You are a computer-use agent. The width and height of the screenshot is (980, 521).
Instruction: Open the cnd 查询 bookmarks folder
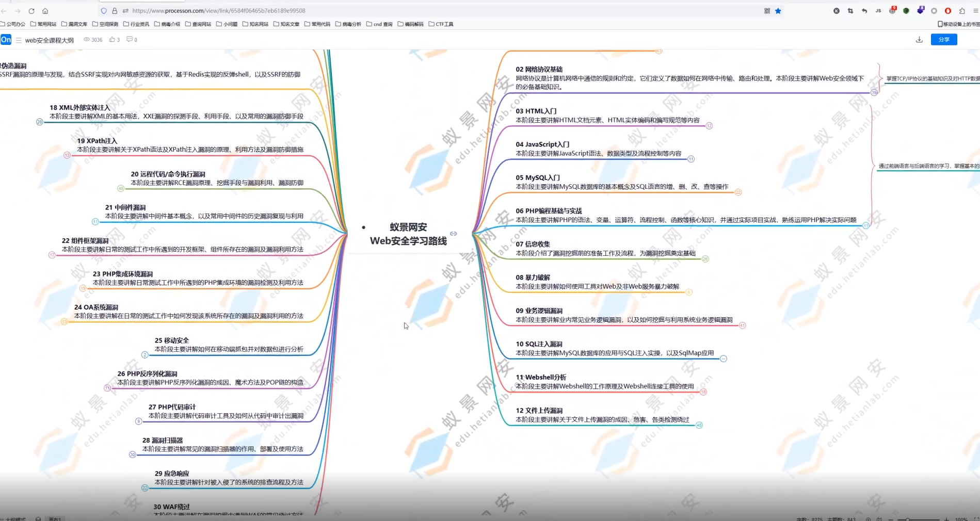coord(379,24)
